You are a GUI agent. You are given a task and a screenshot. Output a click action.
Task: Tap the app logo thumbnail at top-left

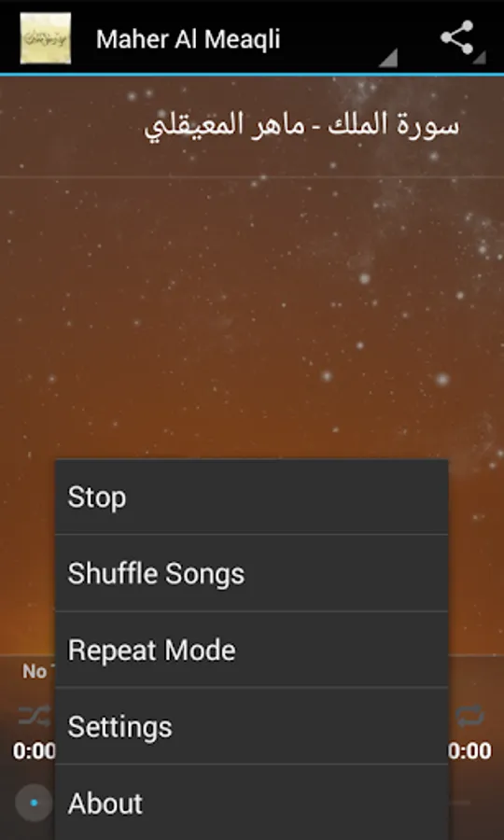pyautogui.click(x=46, y=38)
